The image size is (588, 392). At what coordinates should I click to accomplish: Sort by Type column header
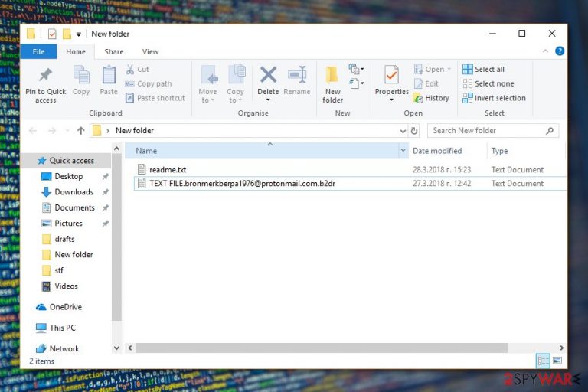coord(499,151)
